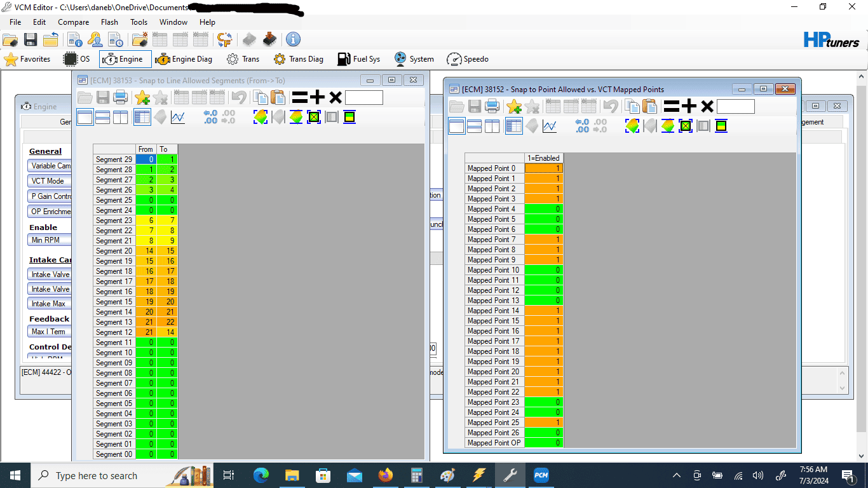
Task: Click green X selection icon in 38153 window
Action: pos(314,117)
